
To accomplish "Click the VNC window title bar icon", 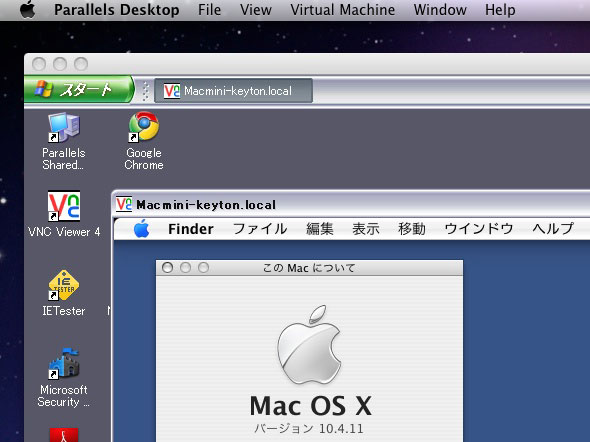I will [124, 204].
